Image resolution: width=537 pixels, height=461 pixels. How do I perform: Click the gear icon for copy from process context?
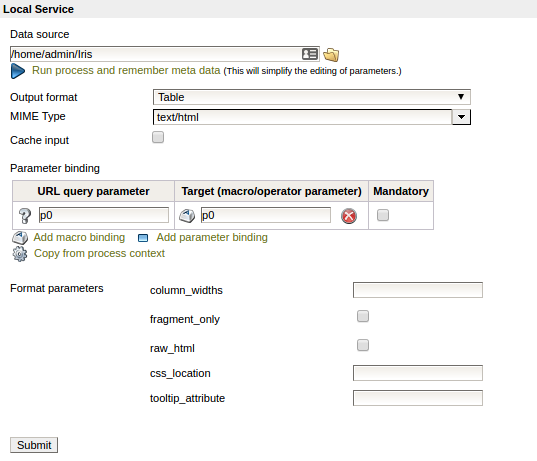[20, 254]
